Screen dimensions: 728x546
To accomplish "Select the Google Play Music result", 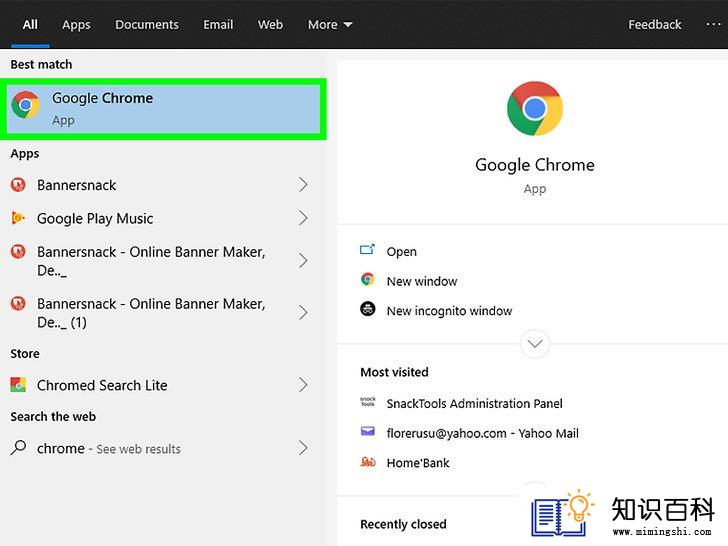I will coord(160,218).
